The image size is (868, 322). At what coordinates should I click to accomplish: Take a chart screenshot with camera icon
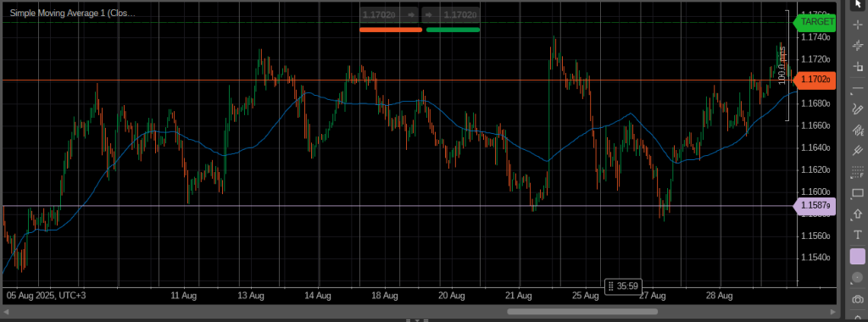(858, 299)
